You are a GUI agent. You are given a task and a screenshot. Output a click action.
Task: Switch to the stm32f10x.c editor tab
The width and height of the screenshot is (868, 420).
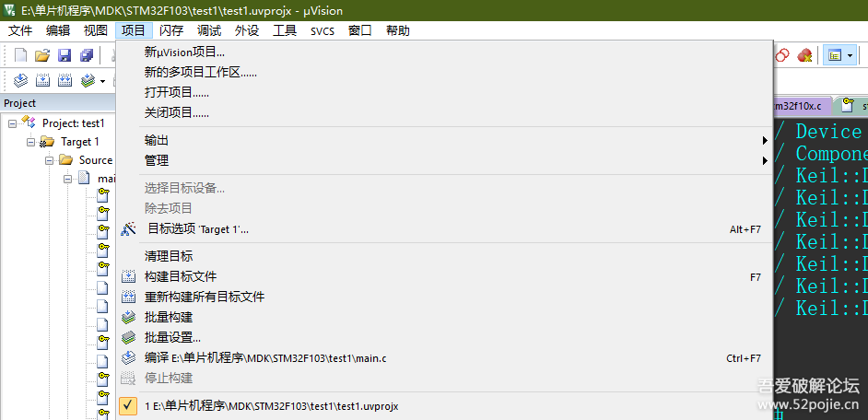[x=800, y=105]
